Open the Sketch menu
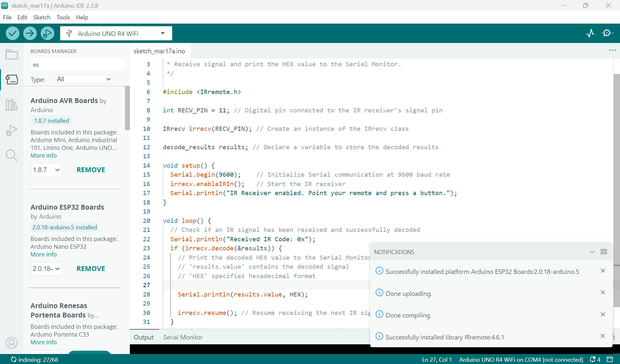620x364 pixels. [42, 17]
